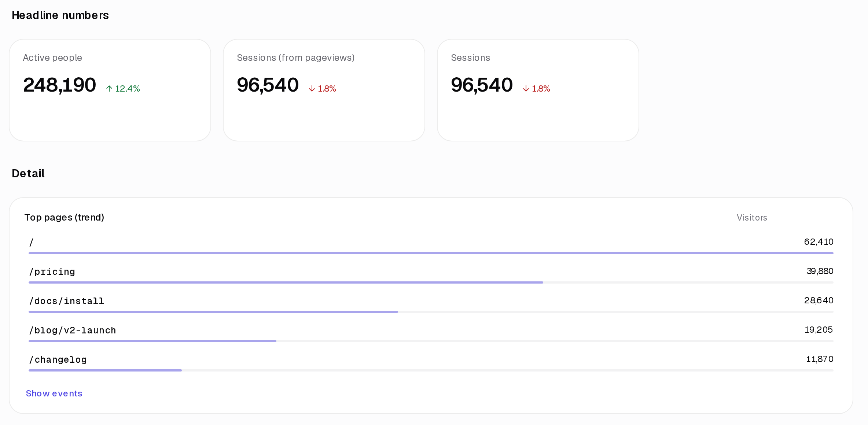
Task: Click the Top pages (trend) title
Action: tap(64, 218)
